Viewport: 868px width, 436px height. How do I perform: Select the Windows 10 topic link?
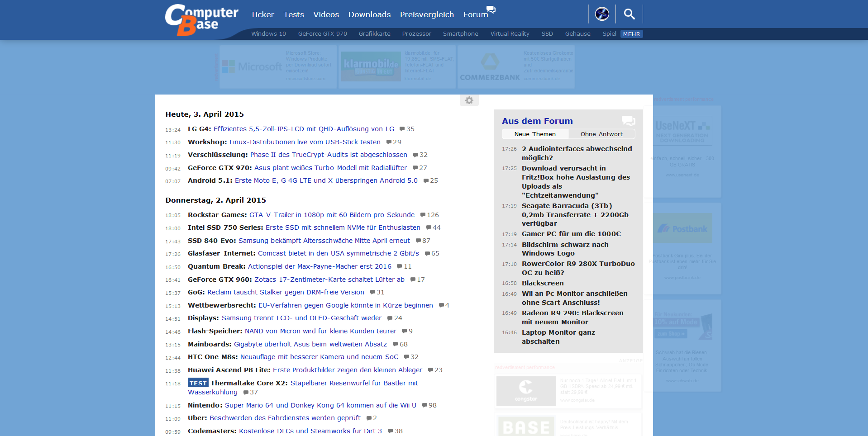(268, 34)
